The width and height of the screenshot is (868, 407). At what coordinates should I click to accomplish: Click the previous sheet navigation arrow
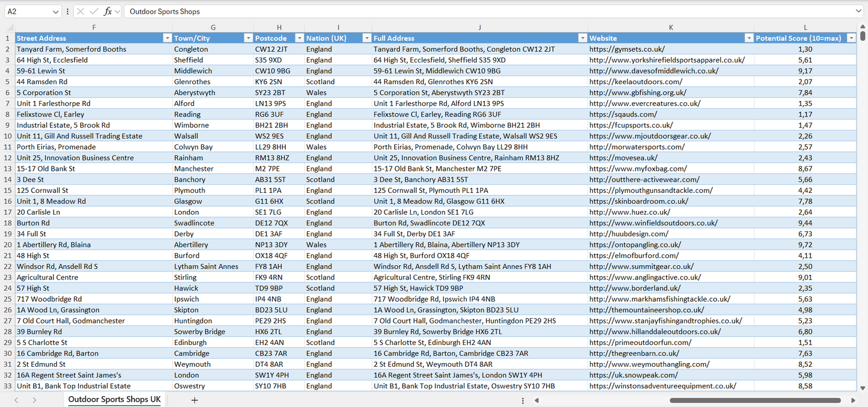pos(16,400)
